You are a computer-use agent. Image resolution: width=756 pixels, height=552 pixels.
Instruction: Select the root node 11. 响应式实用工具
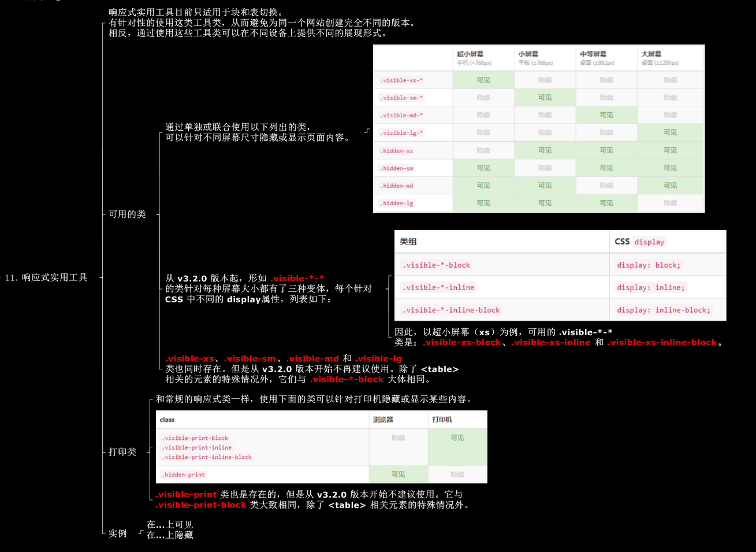(x=46, y=277)
